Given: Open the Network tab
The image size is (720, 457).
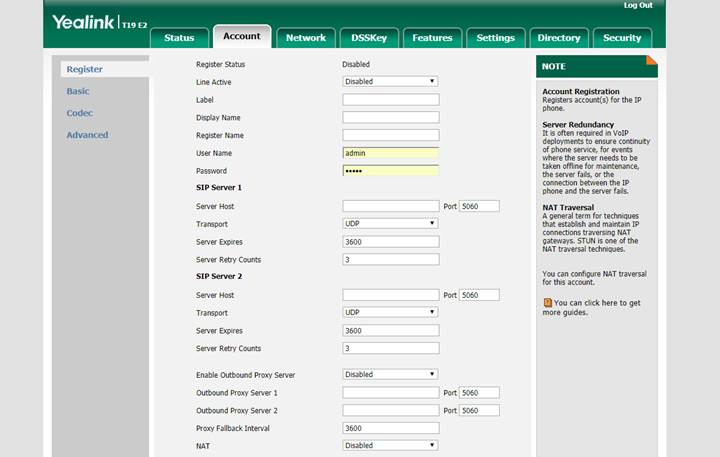Looking at the screenshot, I should [305, 38].
